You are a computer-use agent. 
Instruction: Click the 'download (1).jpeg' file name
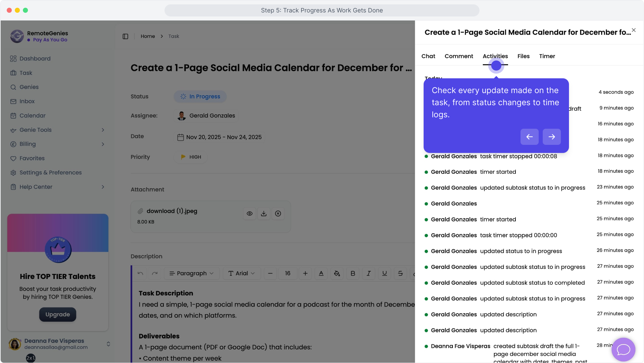172,211
